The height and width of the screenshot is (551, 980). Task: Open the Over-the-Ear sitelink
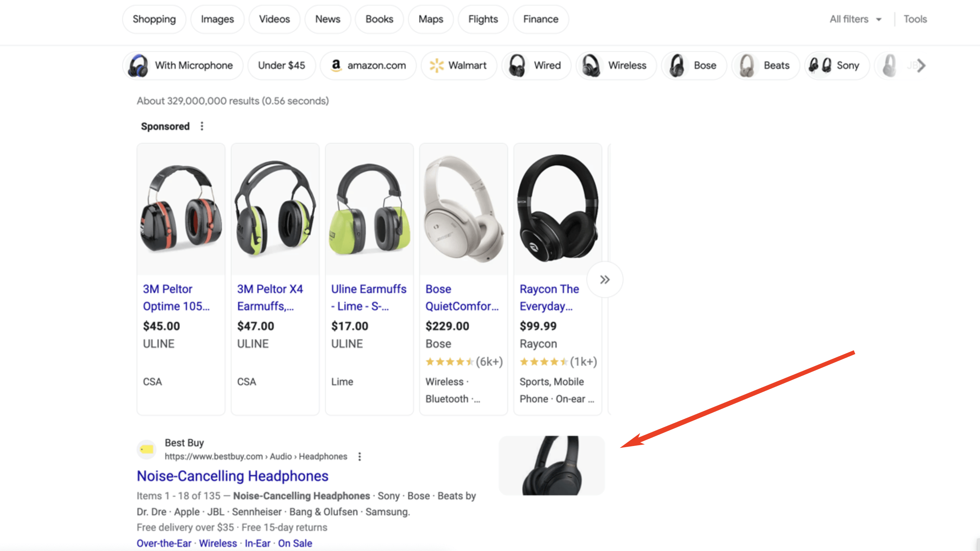pyautogui.click(x=164, y=543)
